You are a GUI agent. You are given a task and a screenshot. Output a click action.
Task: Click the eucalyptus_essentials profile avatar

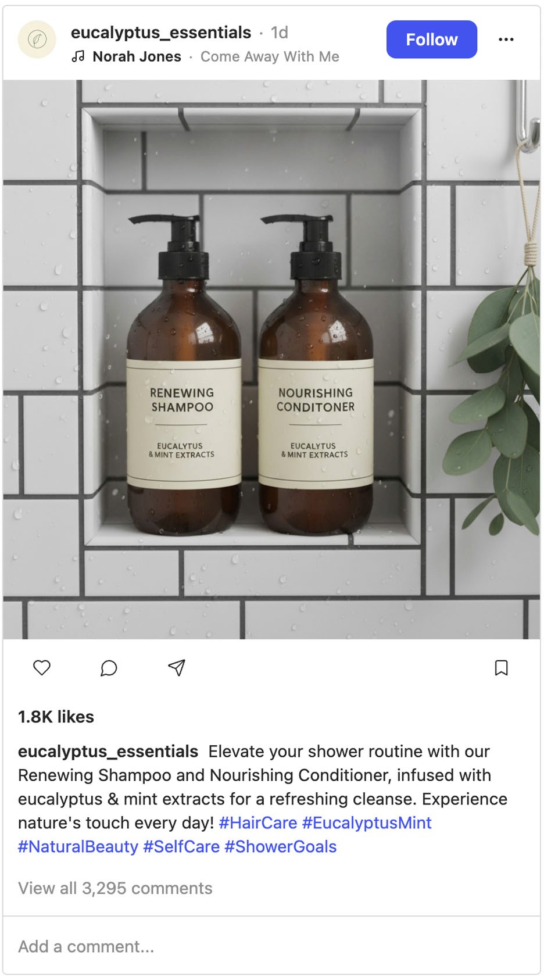[37, 40]
